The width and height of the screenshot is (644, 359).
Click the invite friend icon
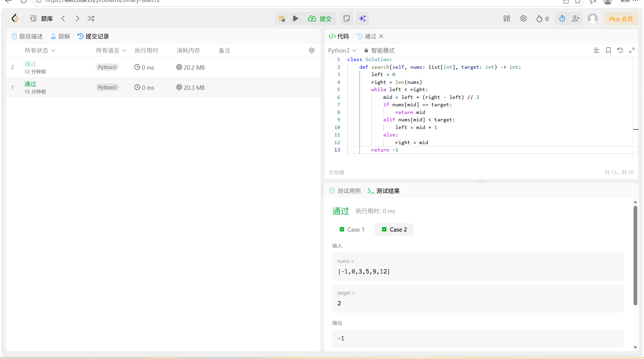[x=576, y=18]
